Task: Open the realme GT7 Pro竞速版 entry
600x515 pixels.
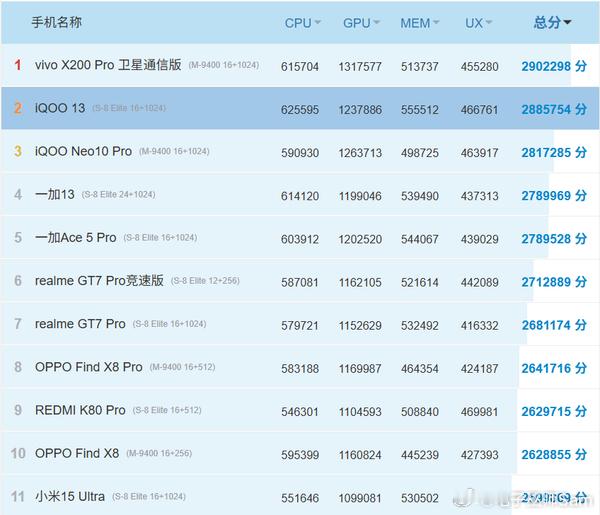Action: click(x=99, y=280)
